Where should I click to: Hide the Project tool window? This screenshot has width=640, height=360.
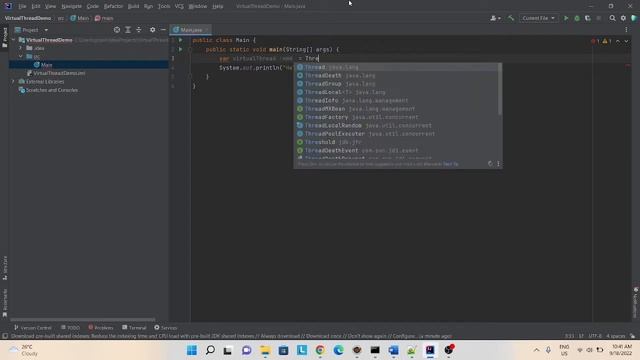[x=163, y=30]
